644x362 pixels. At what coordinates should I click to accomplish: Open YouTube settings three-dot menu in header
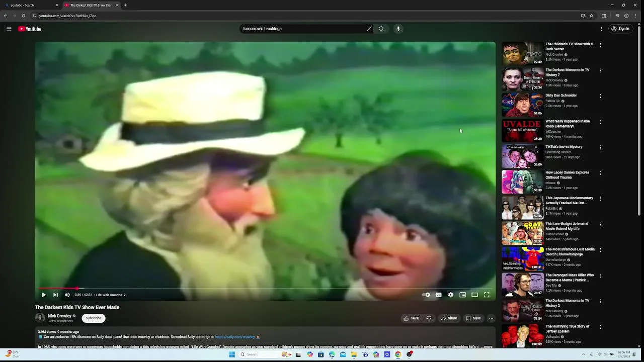point(601,29)
